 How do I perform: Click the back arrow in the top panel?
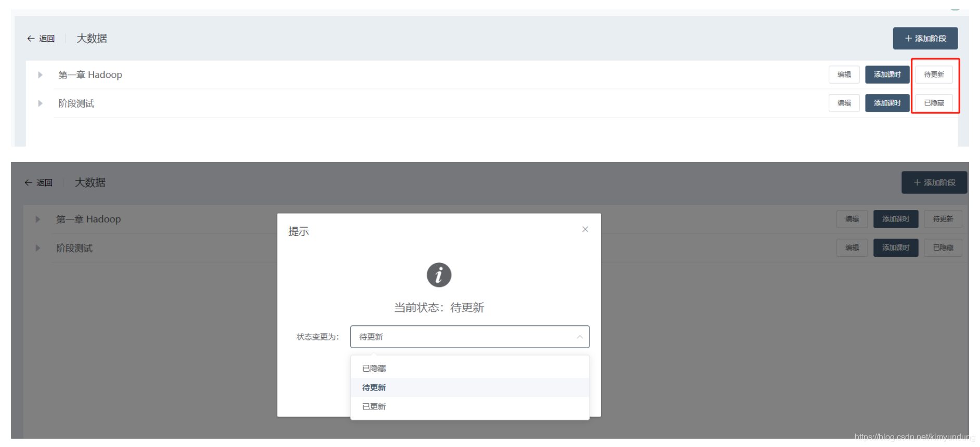point(31,38)
